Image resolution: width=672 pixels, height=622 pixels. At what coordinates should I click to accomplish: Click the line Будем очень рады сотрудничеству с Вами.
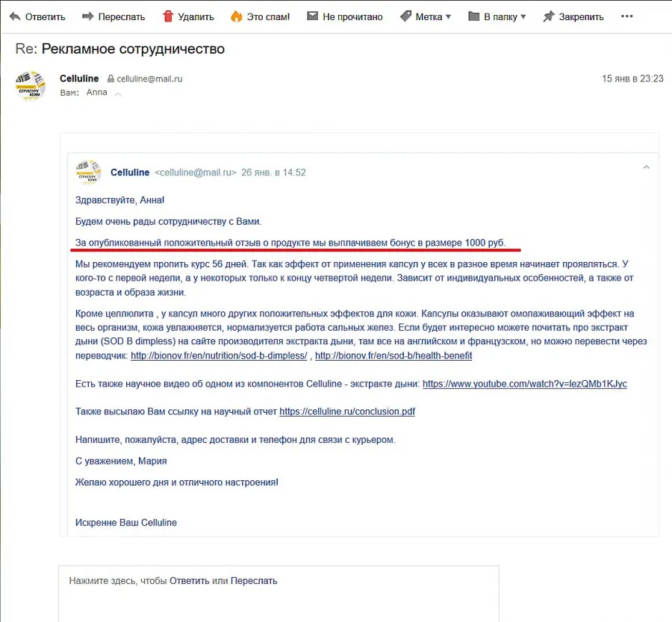pos(169,222)
